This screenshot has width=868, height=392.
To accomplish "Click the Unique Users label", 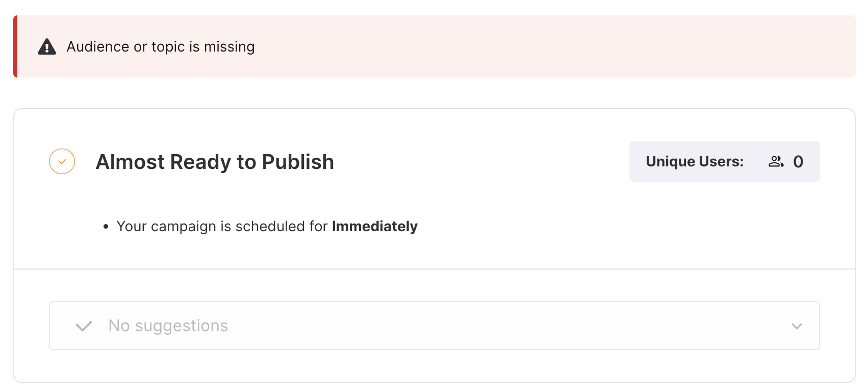I will click(x=695, y=161).
